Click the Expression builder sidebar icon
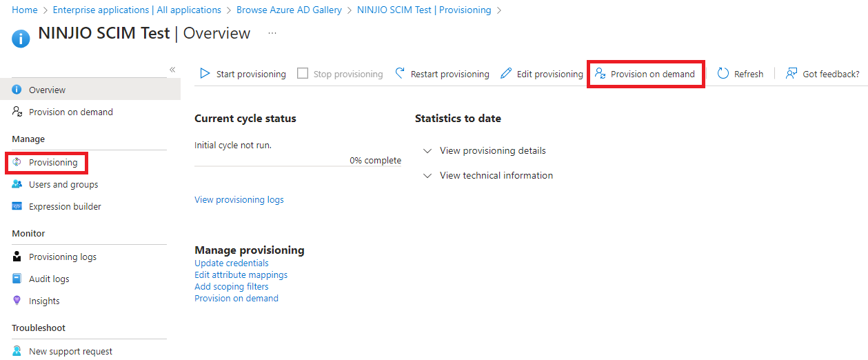Screen dimensions: 868x360 coord(17,206)
